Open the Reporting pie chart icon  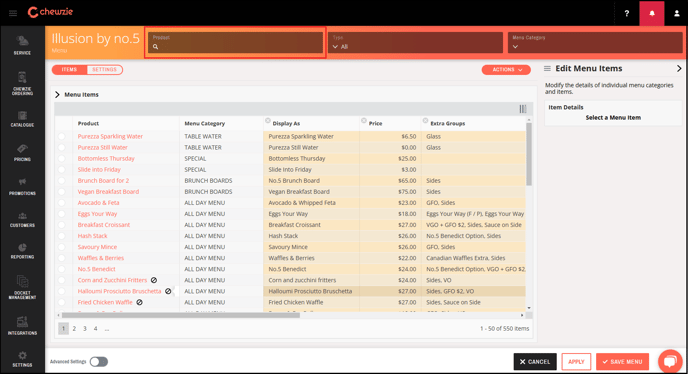[x=22, y=251]
